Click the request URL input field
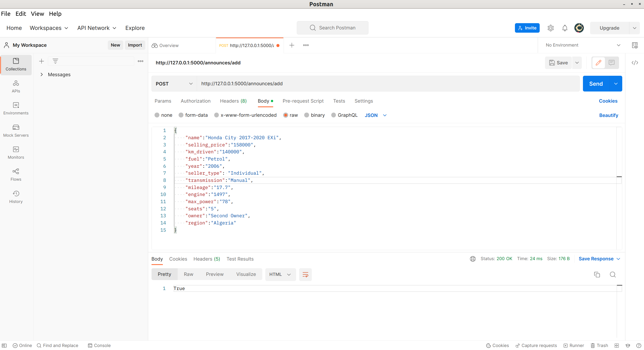 tap(387, 84)
